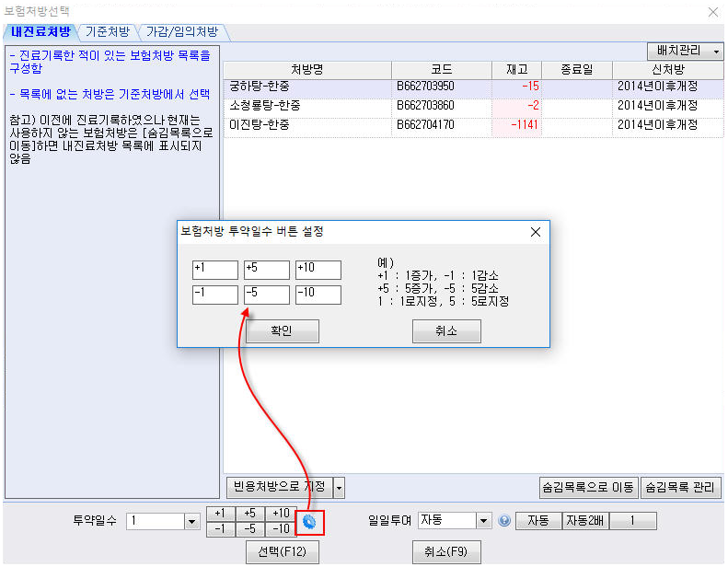Sort by the 재고 column header
728x567 pixels.
(516, 70)
